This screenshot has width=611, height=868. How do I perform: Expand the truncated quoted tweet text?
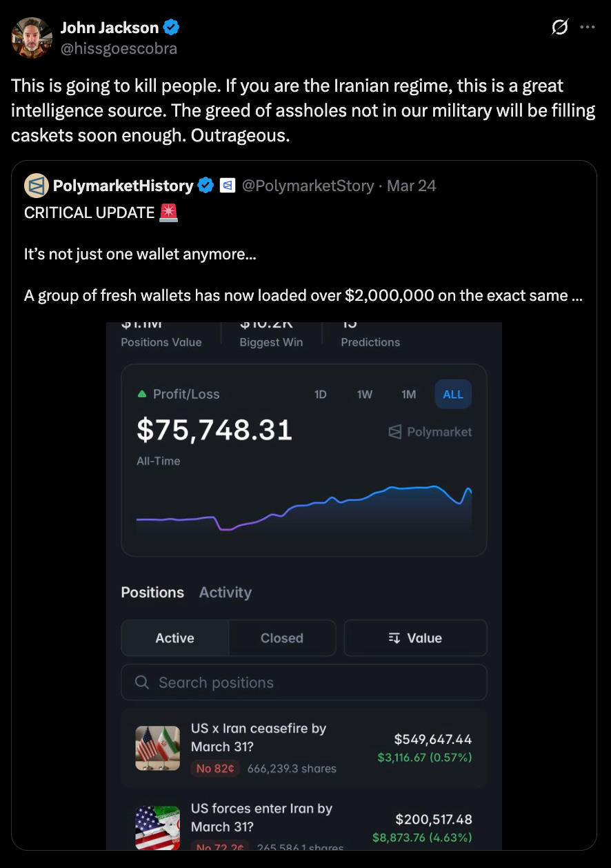[576, 296]
